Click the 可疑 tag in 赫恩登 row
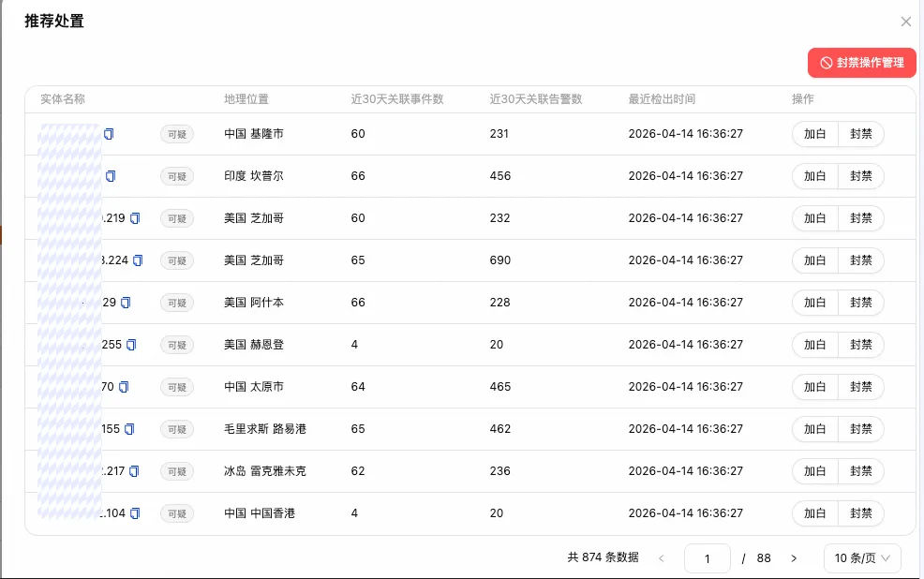The image size is (924, 579). click(x=177, y=345)
